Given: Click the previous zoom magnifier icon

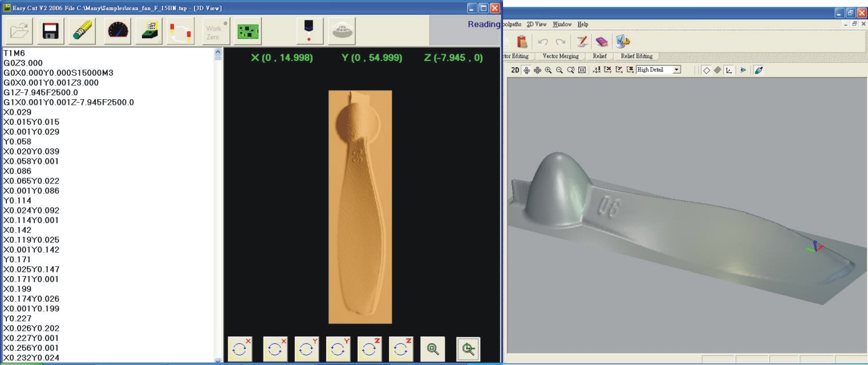Looking at the screenshot, I should coord(570,70).
